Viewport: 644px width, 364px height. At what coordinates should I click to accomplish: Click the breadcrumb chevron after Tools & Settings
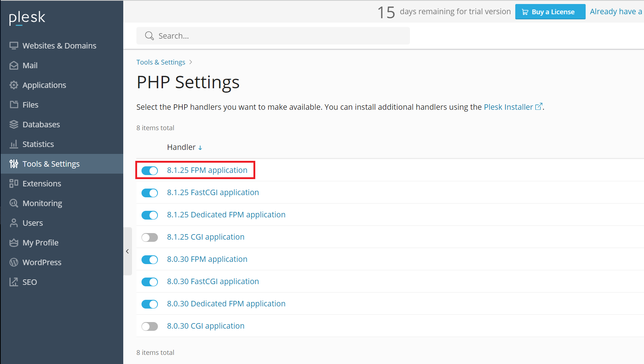190,62
